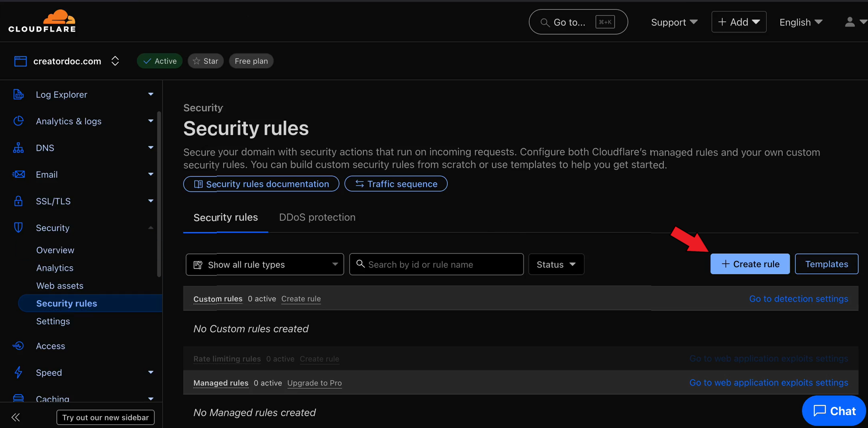Click the Search by id or rule name field
Viewport: 868px width, 428px height.
coord(436,264)
